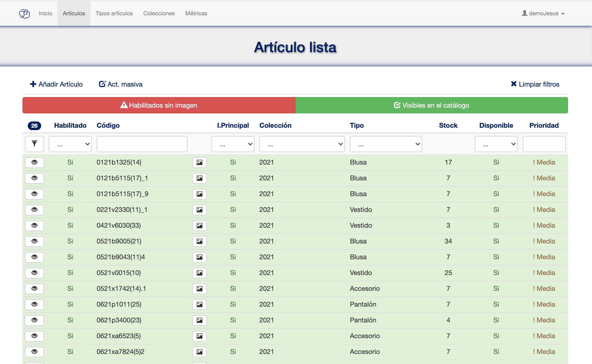Click image icon for 0521x1742(14).1 row
Image resolution: width=592 pixels, height=364 pixels.
[x=199, y=289]
